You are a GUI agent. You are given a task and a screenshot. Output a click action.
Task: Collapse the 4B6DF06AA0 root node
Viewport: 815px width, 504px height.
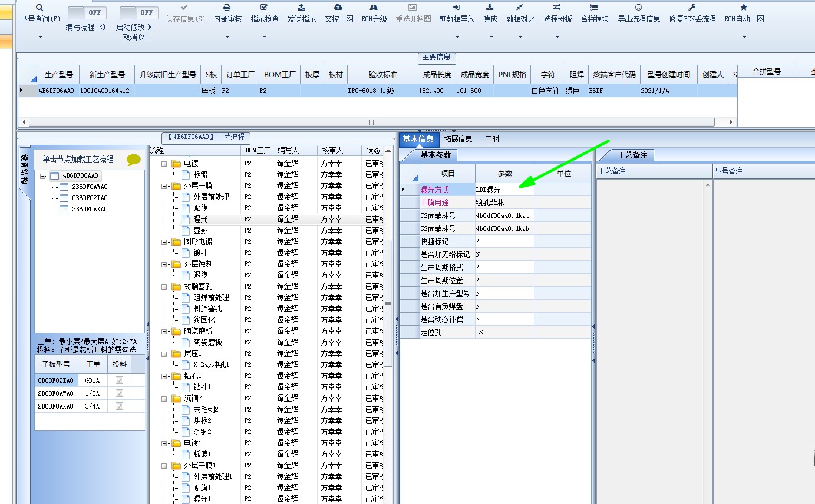coord(43,175)
